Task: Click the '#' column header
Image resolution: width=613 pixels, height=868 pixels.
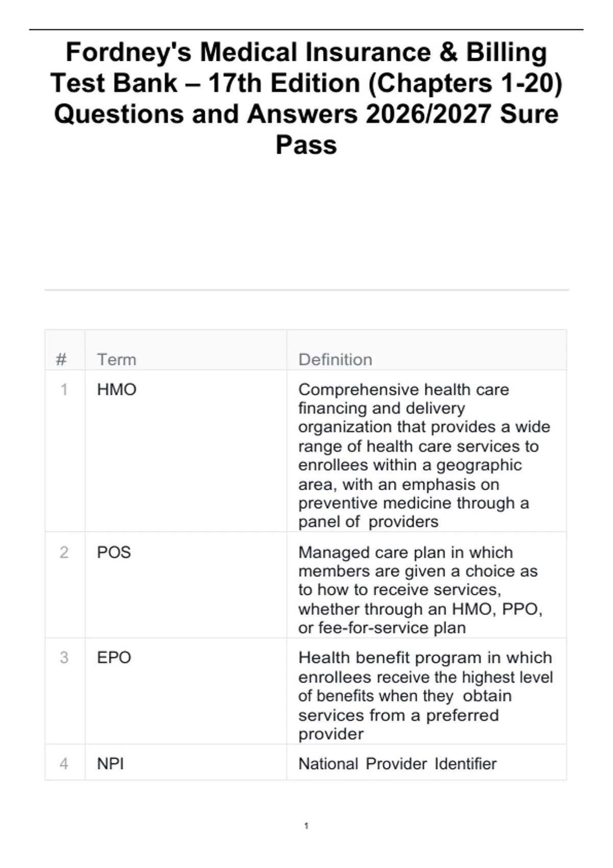Action: point(61,359)
